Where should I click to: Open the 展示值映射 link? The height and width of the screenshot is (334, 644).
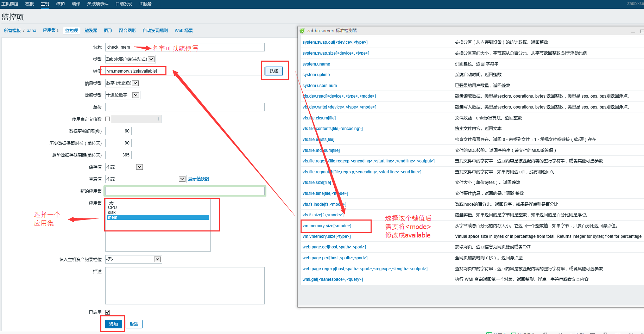[198, 179]
